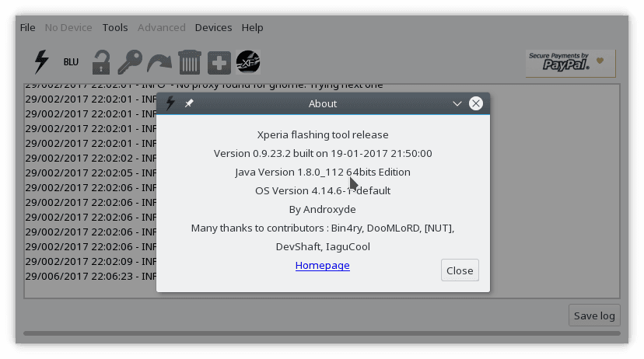Click the log line dated 29/006/2017 22:06:23
Viewport: 644px width, 359px height.
[x=90, y=276]
